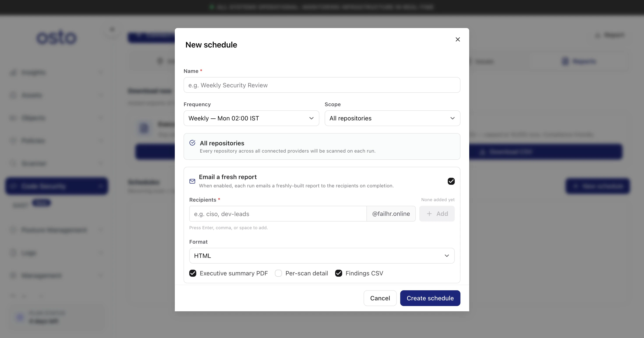The height and width of the screenshot is (338, 644).
Task: Open Code Security in the background sidebar
Action: [x=57, y=186]
